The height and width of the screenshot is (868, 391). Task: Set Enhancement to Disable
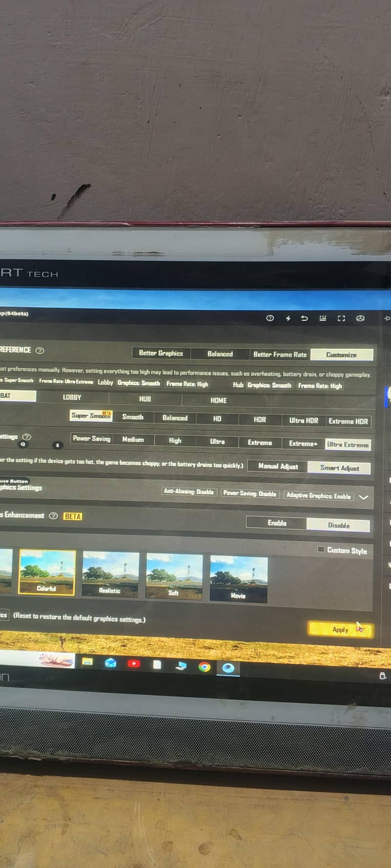(x=338, y=525)
